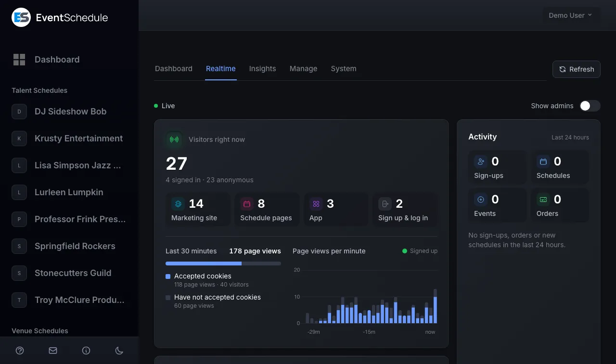Screen dimensions: 616x364
Task: Click the Marketing site globe icon
Action: click(178, 204)
